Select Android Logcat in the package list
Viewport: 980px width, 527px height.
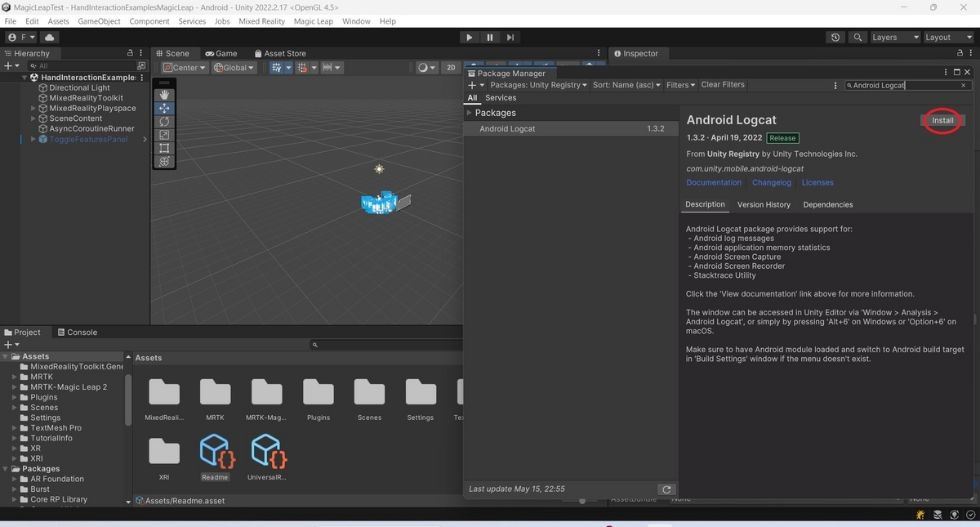click(x=571, y=129)
